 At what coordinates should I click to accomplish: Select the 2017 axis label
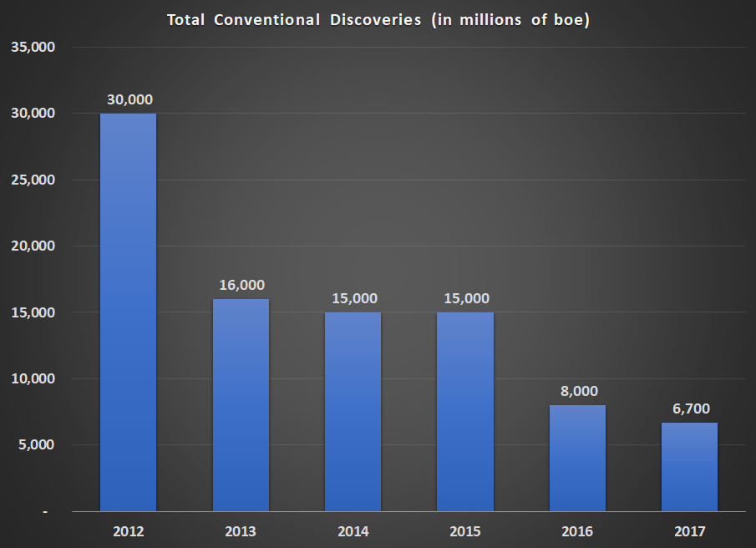(689, 530)
